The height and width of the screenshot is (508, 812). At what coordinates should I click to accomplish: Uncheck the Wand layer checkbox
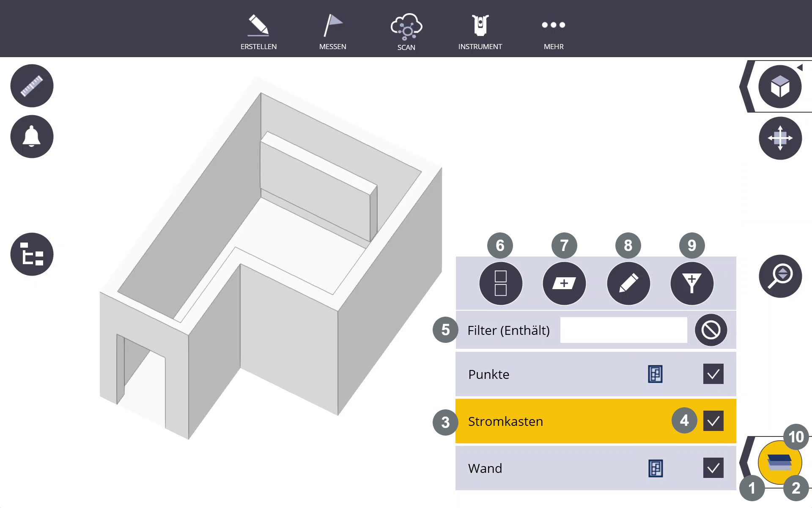click(713, 468)
